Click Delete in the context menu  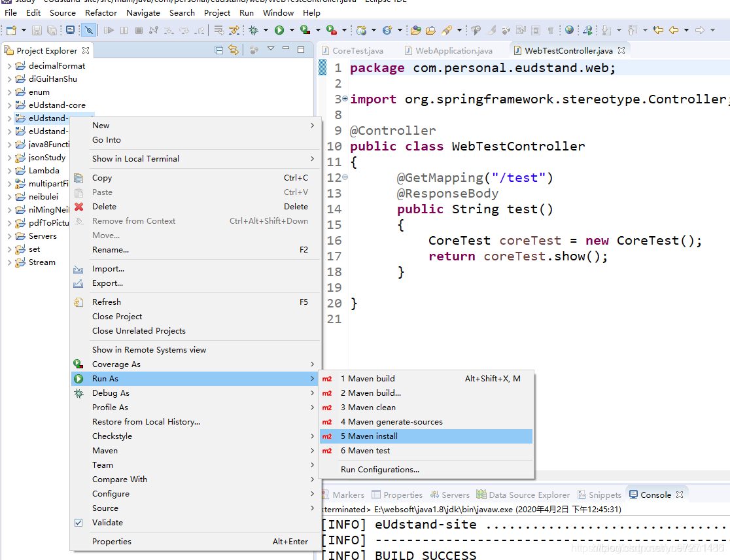(196, 207)
